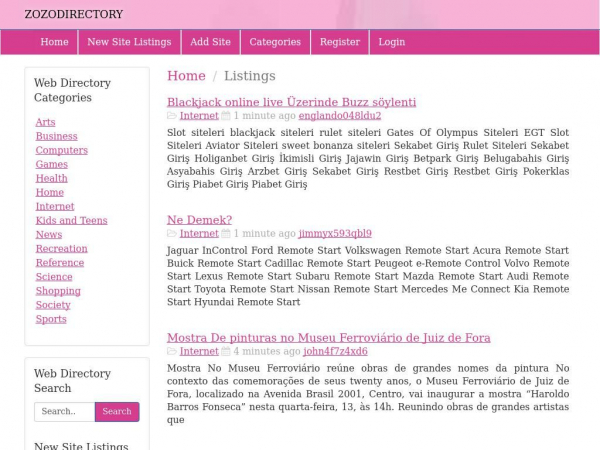Click folder icon of Ne Demek? listing
This screenshot has height=450, width=600.
tap(172, 233)
